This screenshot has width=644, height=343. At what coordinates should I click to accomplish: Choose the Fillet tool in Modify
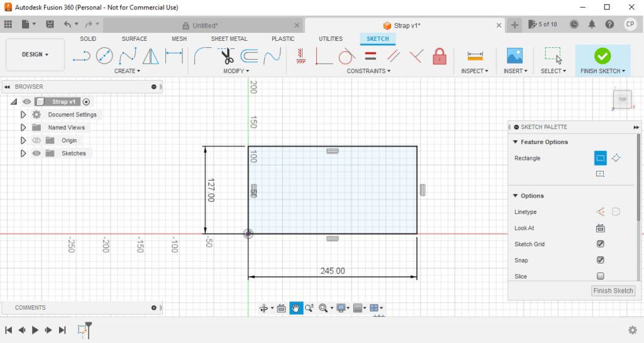click(203, 57)
